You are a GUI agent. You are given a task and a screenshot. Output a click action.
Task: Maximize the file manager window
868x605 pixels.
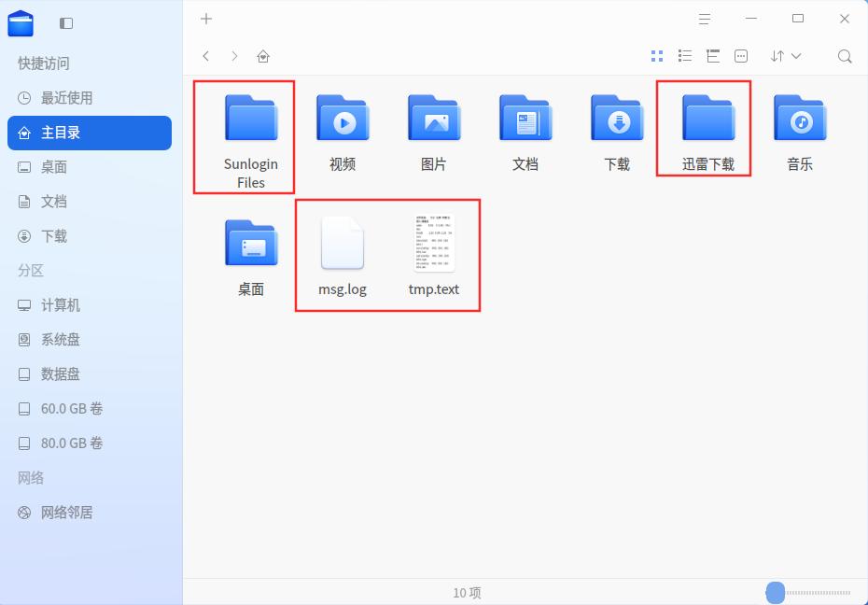[798, 19]
